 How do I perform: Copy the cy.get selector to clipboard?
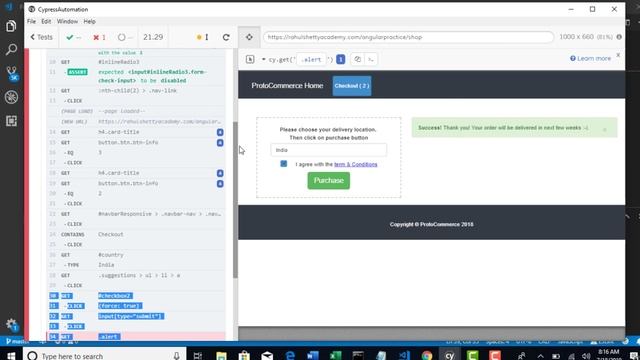pyautogui.click(x=357, y=59)
